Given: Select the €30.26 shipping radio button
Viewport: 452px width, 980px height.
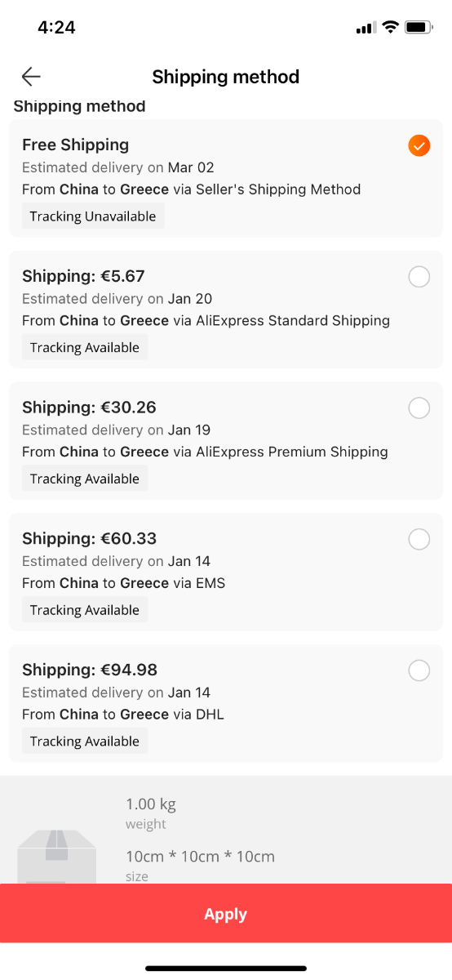Looking at the screenshot, I should click(419, 408).
